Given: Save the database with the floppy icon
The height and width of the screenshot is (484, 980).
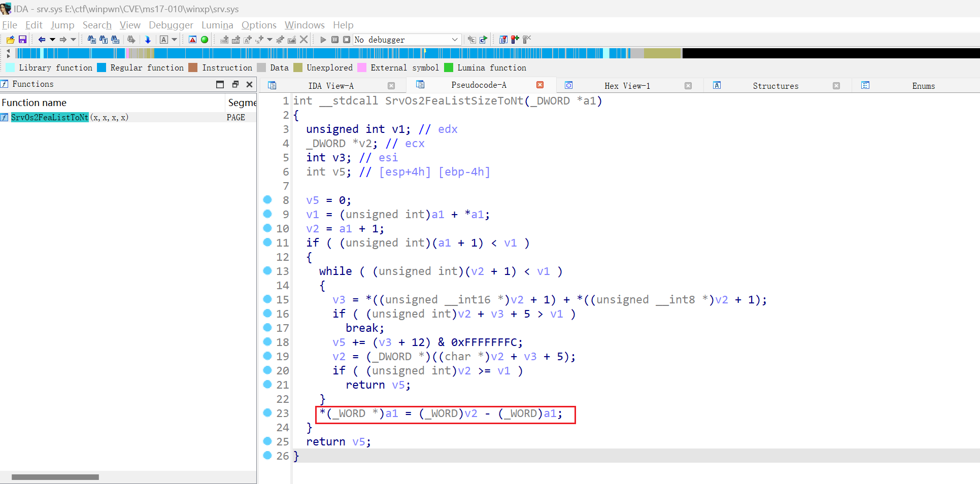Looking at the screenshot, I should pyautogui.click(x=22, y=40).
